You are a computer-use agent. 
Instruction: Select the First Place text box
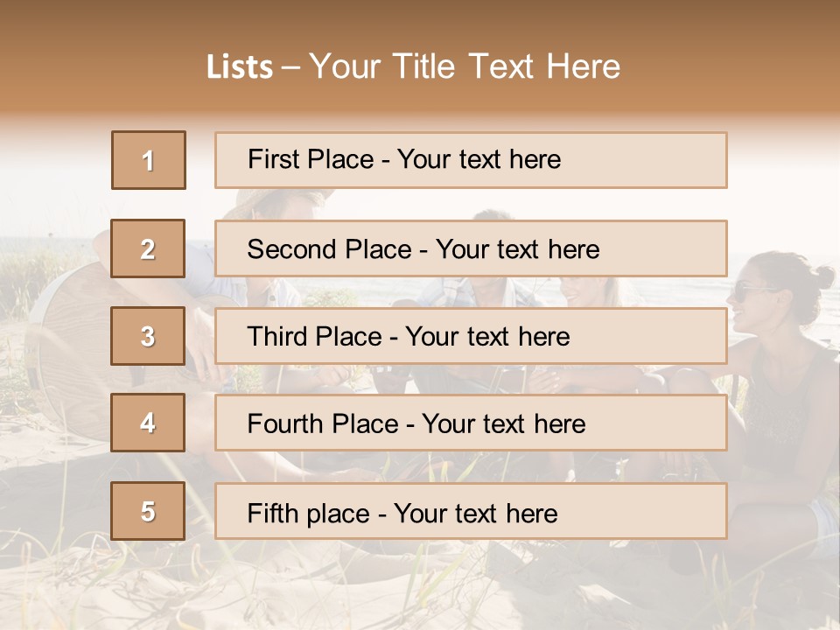(x=471, y=160)
